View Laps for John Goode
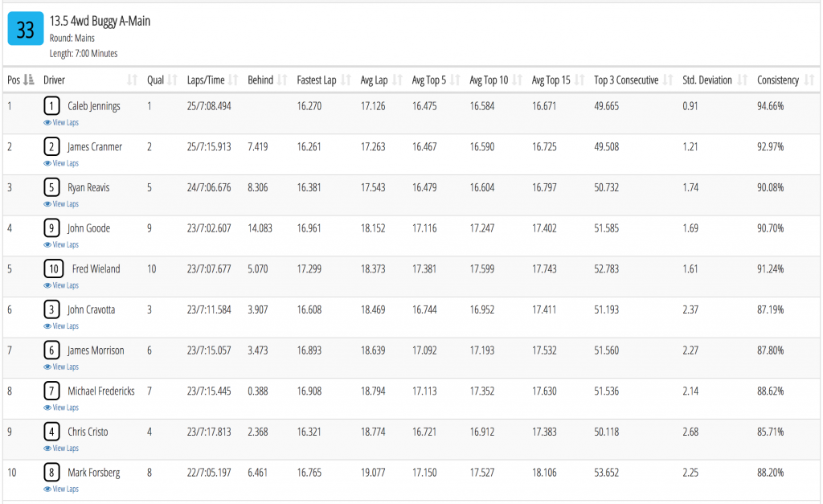 pos(61,244)
